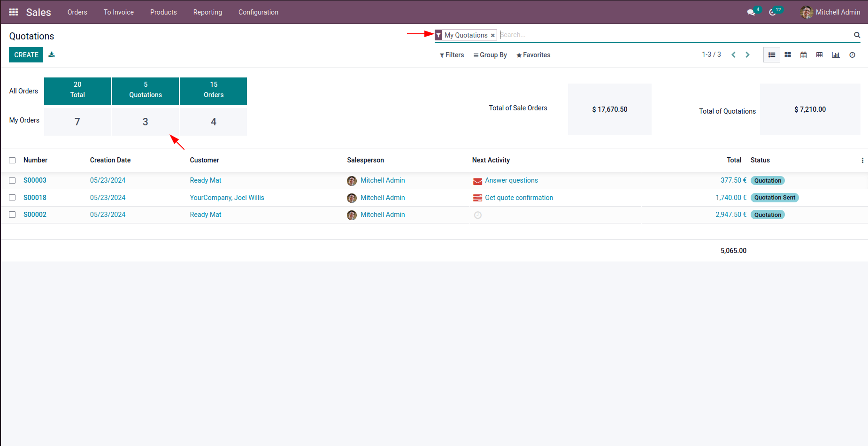Open the Favorites dropdown
This screenshot has height=446, width=868.
[x=533, y=55]
